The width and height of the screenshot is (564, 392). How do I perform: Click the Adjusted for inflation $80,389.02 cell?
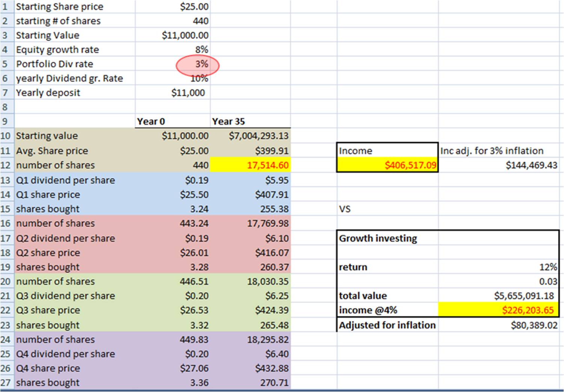(x=499, y=325)
